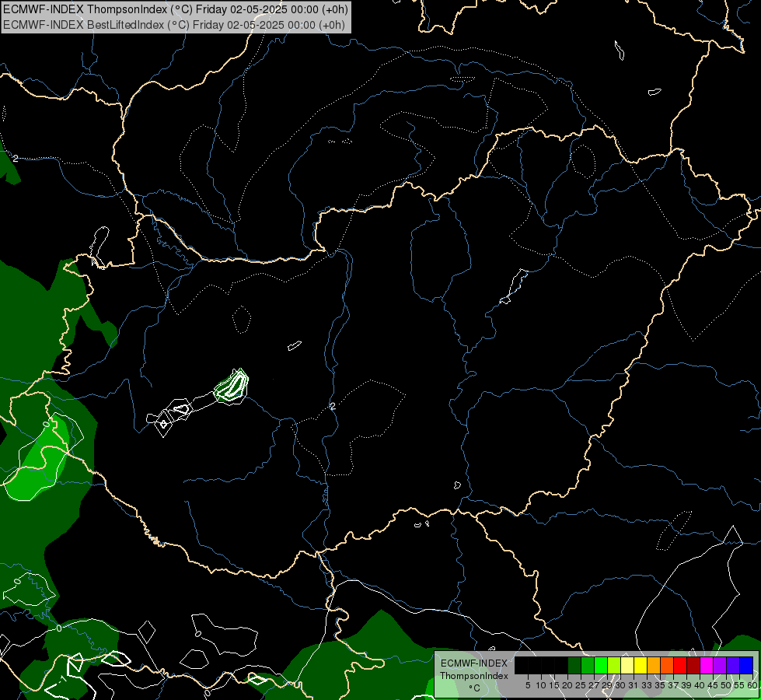This screenshot has width=761, height=700.
Task: Click the legend's ThompsonIndex label
Action: [x=474, y=676]
